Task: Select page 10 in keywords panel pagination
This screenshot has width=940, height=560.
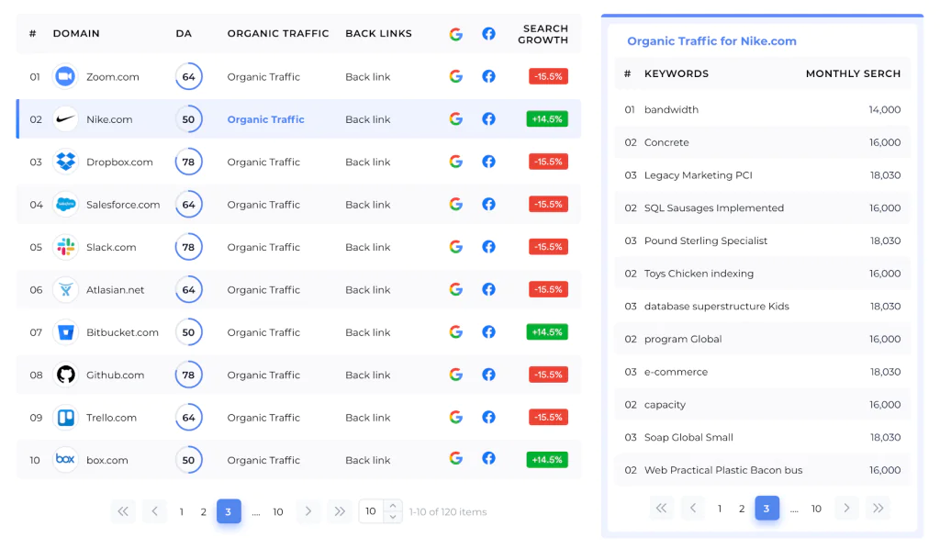Action: (816, 509)
